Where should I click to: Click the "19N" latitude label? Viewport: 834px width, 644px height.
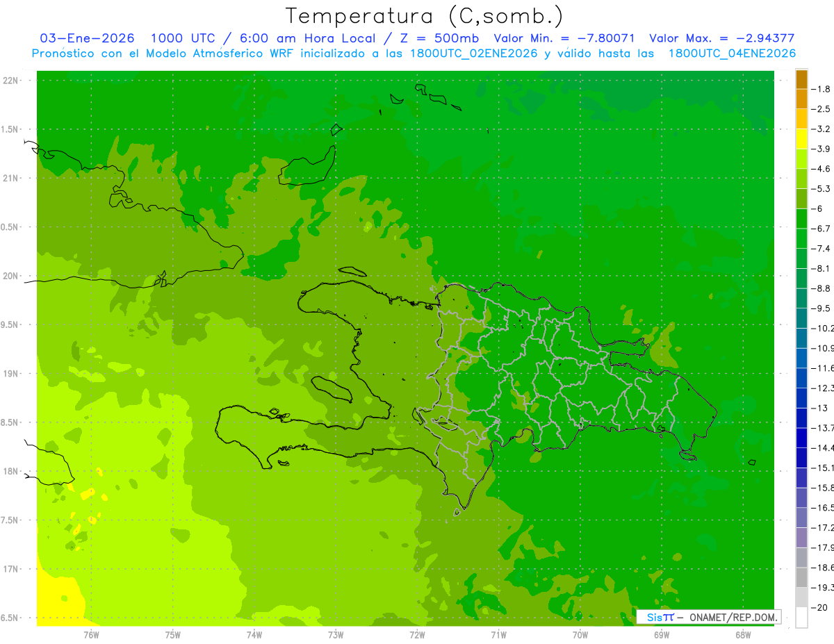(x=11, y=374)
